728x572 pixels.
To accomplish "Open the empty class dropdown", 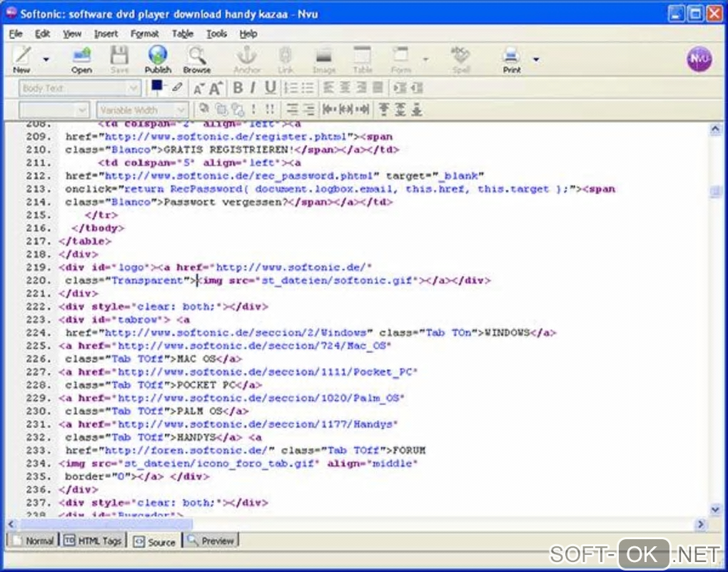I will click(54, 110).
